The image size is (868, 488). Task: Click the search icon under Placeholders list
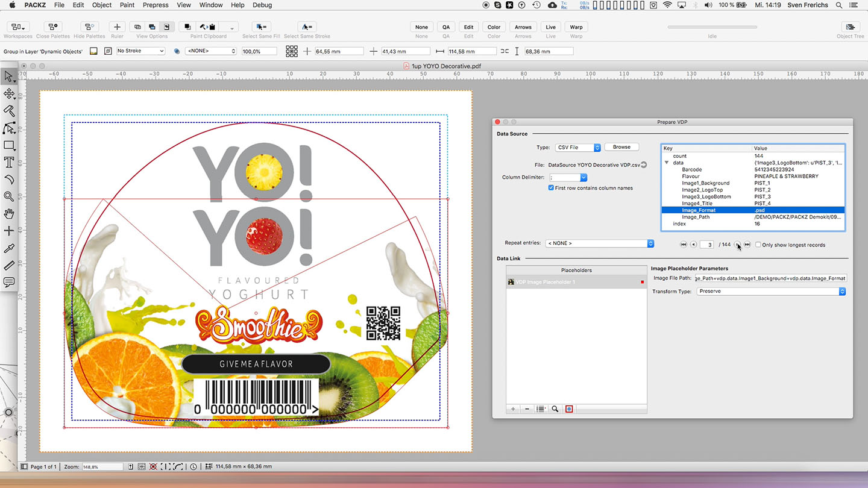555,409
